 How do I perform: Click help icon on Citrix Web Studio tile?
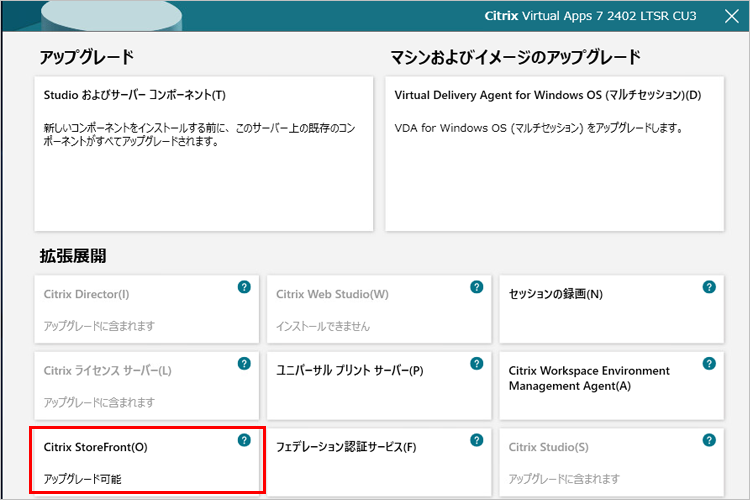(477, 287)
